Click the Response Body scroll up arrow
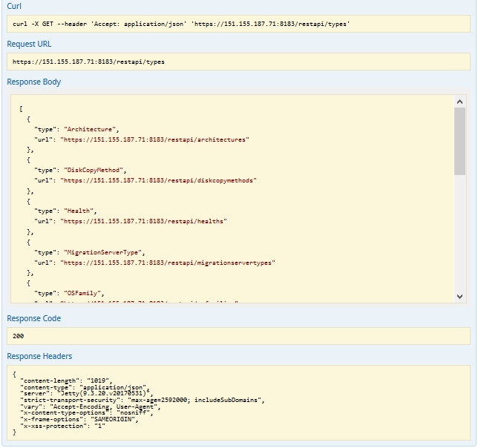The image size is (478, 448). coord(459,102)
